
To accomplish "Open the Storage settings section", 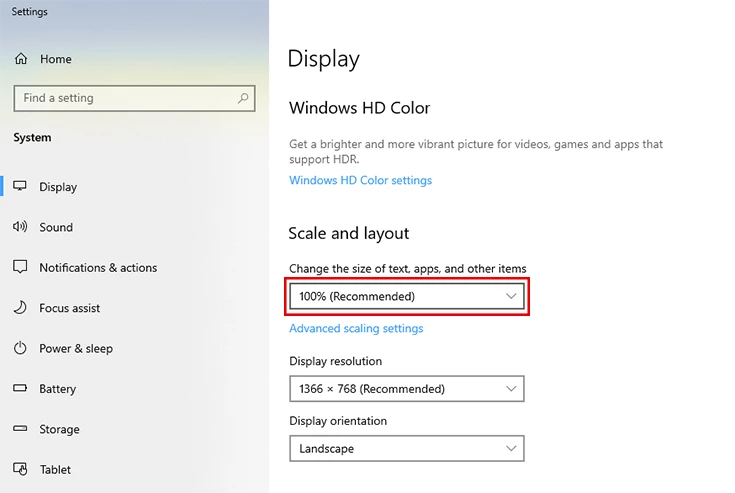I will click(59, 430).
